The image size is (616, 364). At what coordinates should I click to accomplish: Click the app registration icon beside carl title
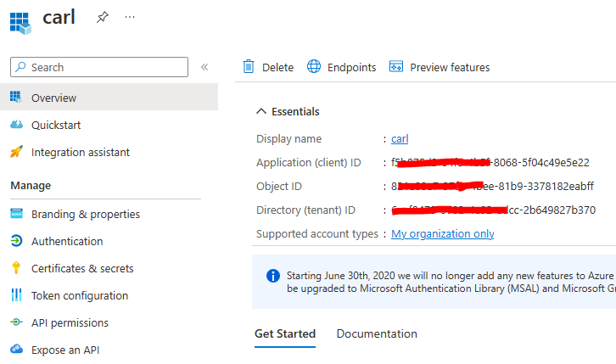(20, 23)
